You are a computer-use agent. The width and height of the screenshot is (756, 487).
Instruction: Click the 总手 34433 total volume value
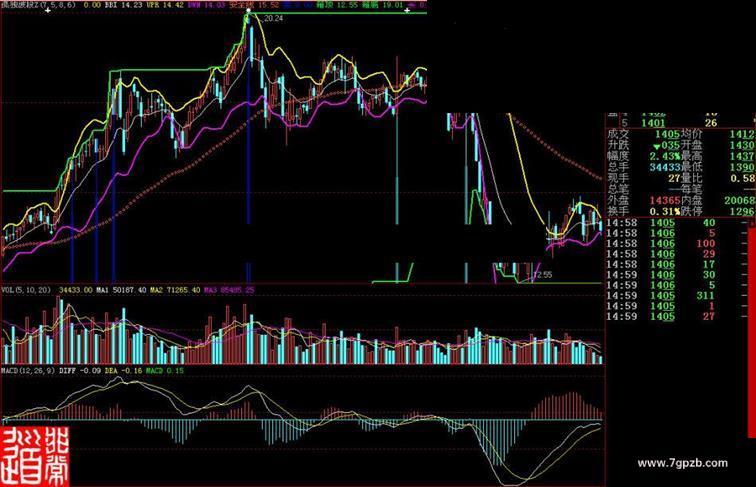pyautogui.click(x=665, y=167)
